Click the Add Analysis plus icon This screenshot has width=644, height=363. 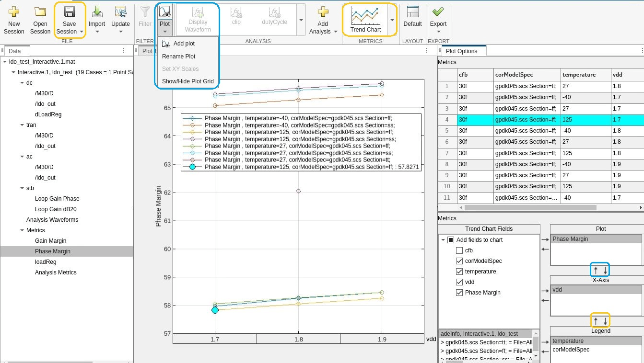[323, 11]
